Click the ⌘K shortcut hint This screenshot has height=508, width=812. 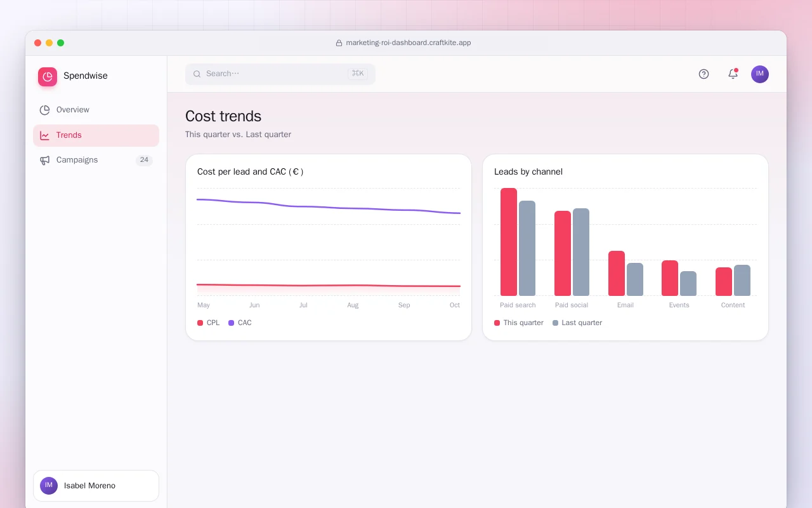tap(358, 74)
